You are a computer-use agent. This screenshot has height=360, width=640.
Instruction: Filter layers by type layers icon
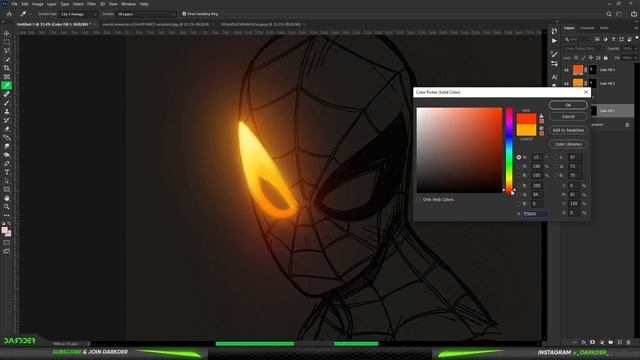click(613, 39)
